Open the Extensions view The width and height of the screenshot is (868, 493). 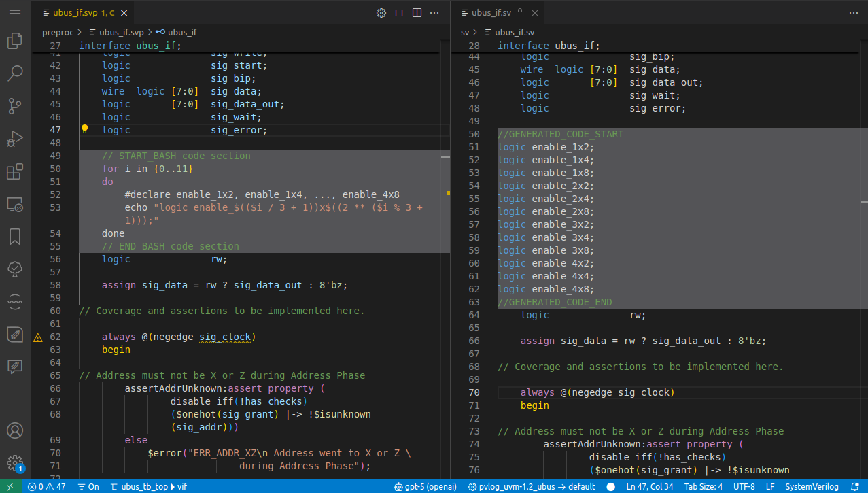(x=15, y=171)
